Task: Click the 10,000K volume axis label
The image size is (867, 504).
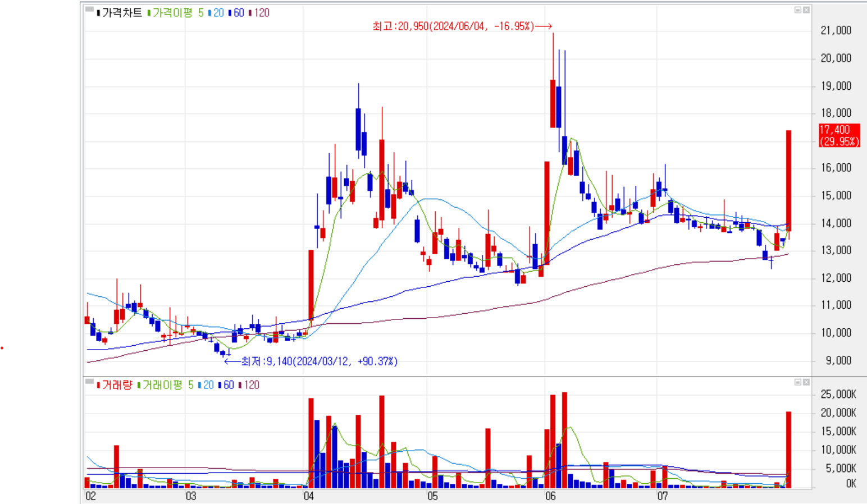Action: point(838,450)
